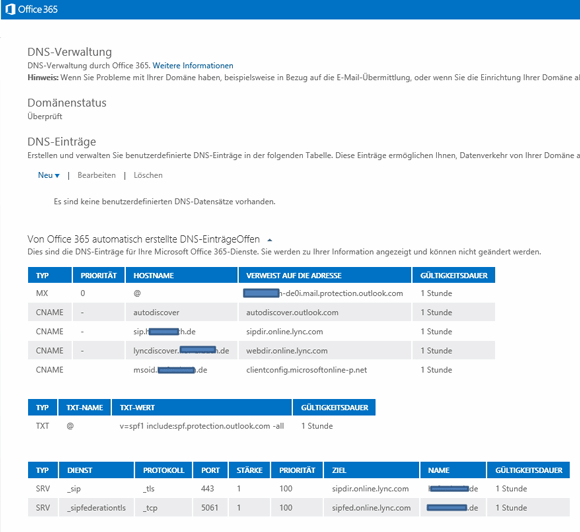
Task: Click the NAME column header
Action: click(453, 470)
